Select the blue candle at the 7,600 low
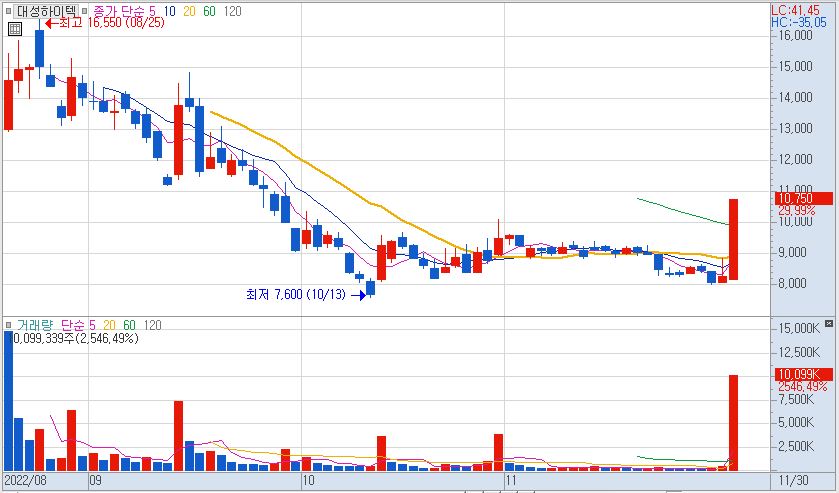The height and width of the screenshot is (493, 839). coord(370,288)
